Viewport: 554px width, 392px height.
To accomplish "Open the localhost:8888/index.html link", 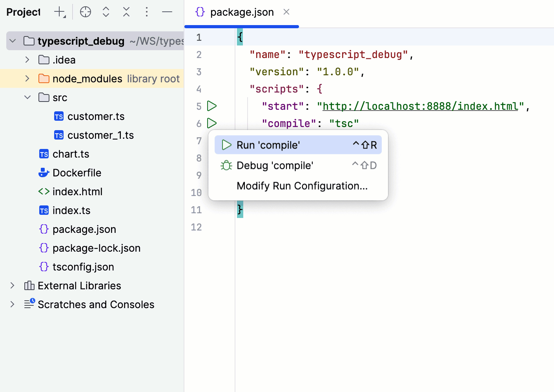I will click(419, 106).
